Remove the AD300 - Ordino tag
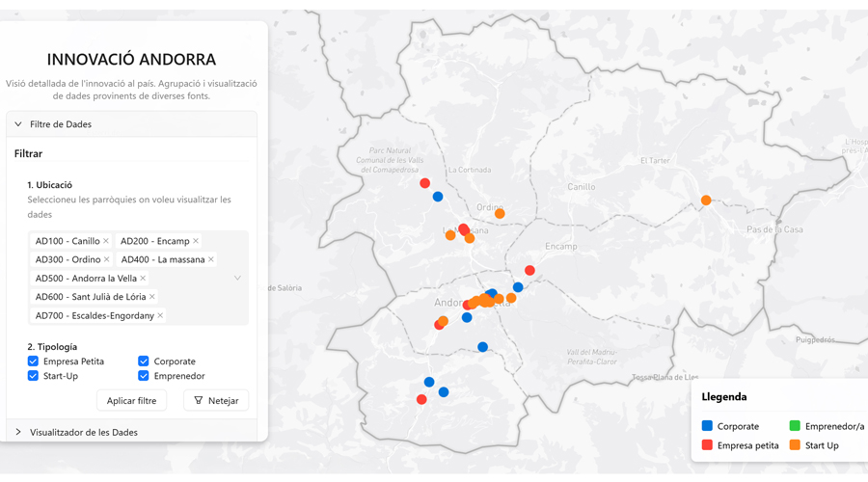This screenshot has width=868, height=482. click(x=106, y=259)
